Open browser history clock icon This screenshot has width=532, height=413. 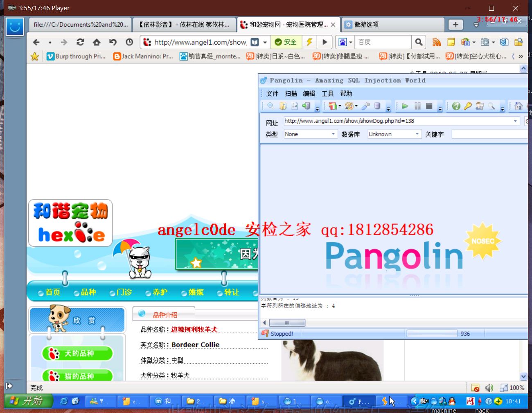coord(129,42)
